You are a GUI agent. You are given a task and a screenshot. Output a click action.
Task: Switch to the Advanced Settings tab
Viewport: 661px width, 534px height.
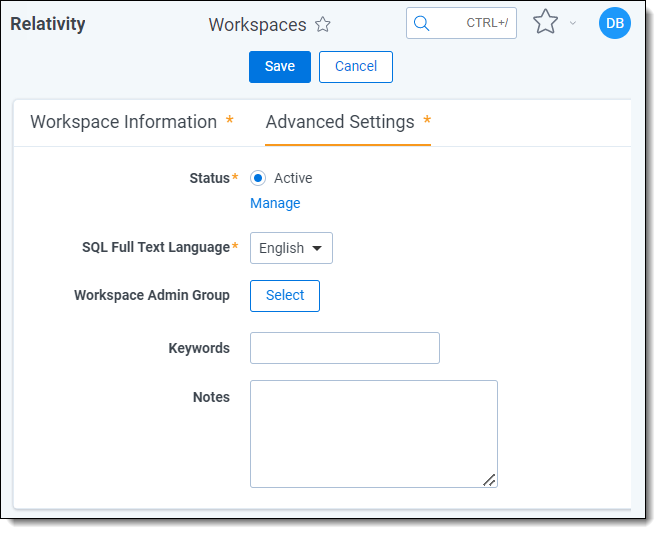(340, 122)
